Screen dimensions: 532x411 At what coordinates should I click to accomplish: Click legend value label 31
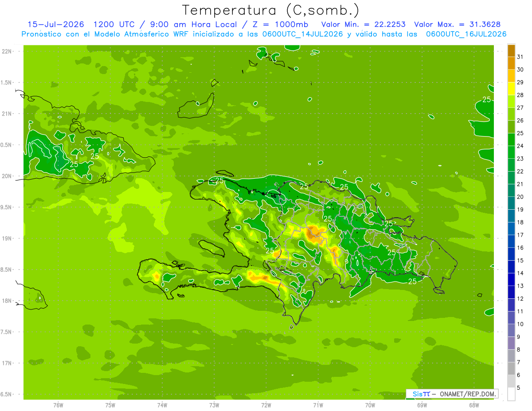pos(520,57)
